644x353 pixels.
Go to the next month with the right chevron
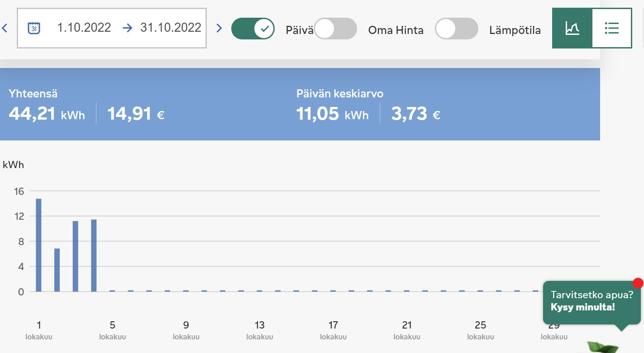coord(219,28)
